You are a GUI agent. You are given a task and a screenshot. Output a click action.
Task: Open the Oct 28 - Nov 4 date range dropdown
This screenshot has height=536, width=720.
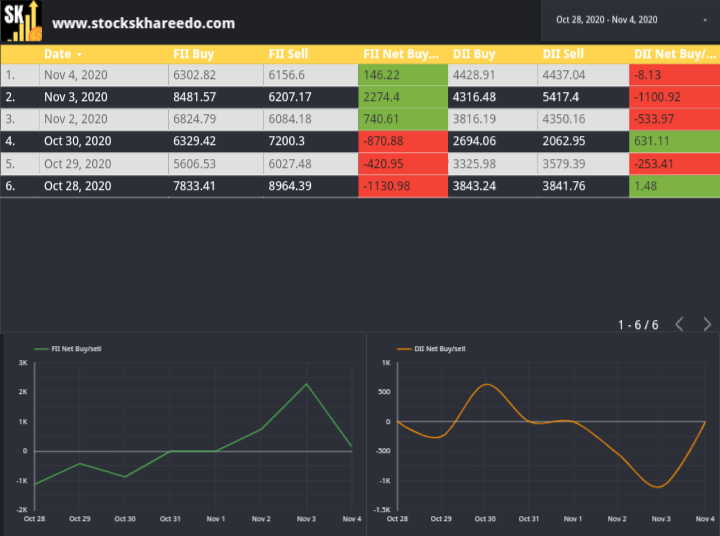[x=631, y=20]
